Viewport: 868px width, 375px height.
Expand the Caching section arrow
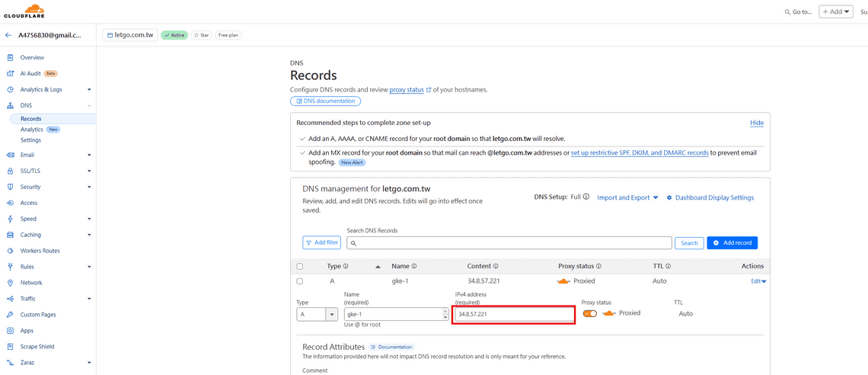tap(89, 235)
